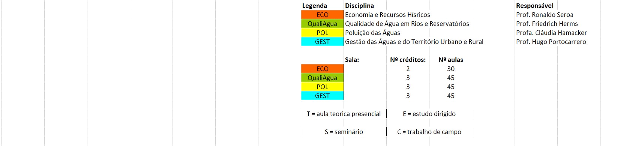Select the Nº aulas value 30
The image size is (644, 146).
tap(451, 69)
